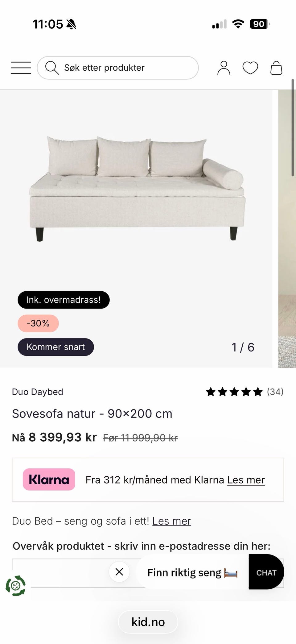
Task: Click the green cookie settings icon
Action: click(15, 585)
